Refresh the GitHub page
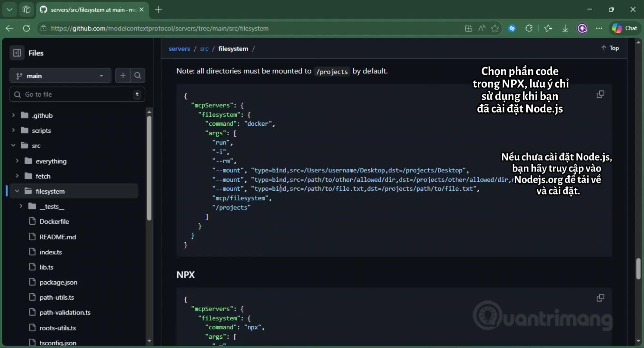Image resolution: width=644 pixels, height=348 pixels. point(26,28)
